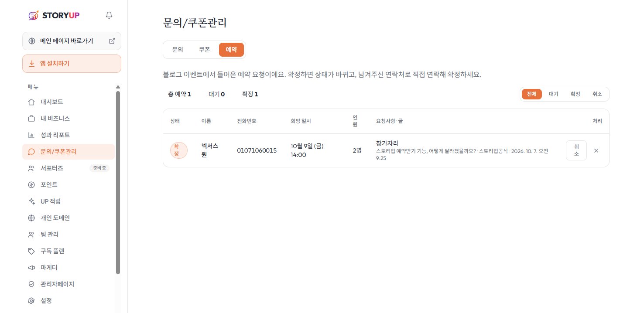This screenshot has height=313, width=644.
Task: Click 구독 플랜 tag icon
Action: [31, 251]
